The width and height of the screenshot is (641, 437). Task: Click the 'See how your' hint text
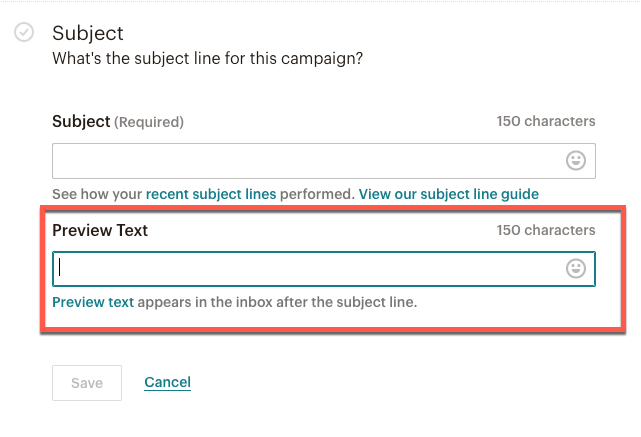point(97,194)
